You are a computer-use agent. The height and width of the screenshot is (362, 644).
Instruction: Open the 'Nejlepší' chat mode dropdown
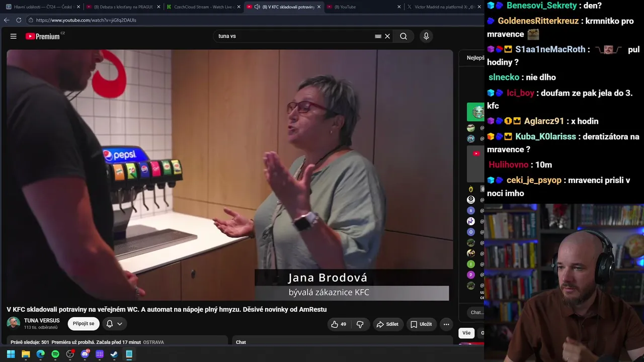tap(475, 58)
